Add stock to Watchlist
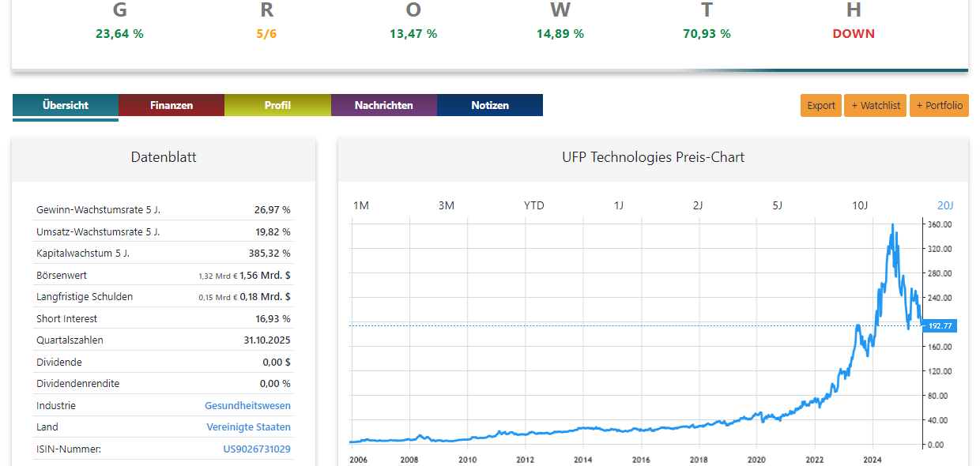 [x=875, y=106]
